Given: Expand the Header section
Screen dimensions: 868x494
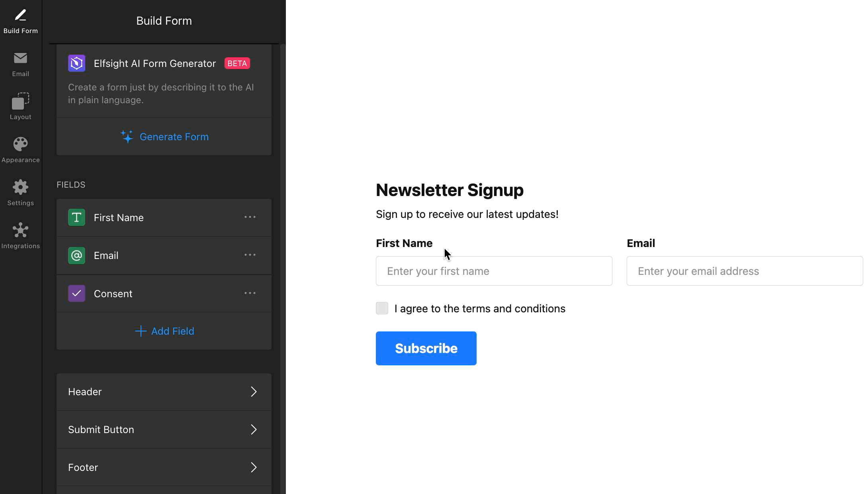Looking at the screenshot, I should (164, 392).
